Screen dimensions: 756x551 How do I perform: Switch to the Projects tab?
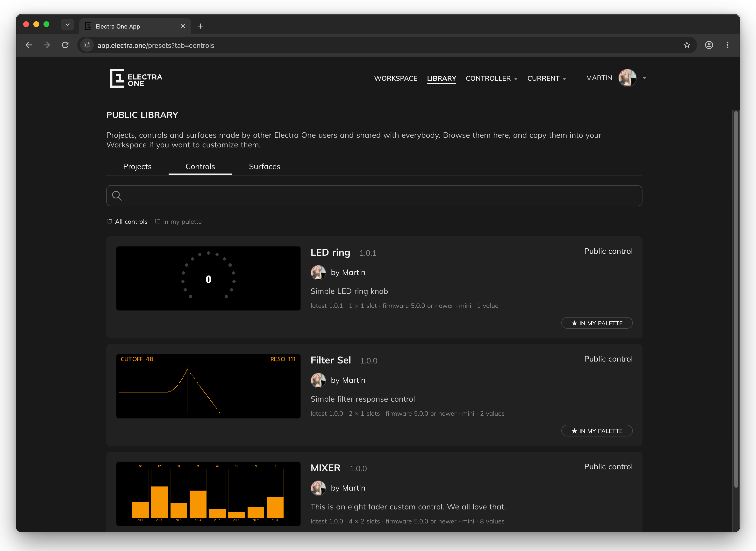(137, 167)
